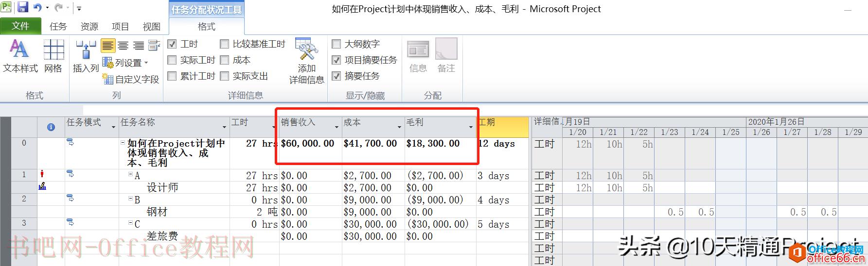Image resolution: width=868 pixels, height=266 pixels.
Task: Enable the 大纲数字 checkbox
Action: (336, 44)
